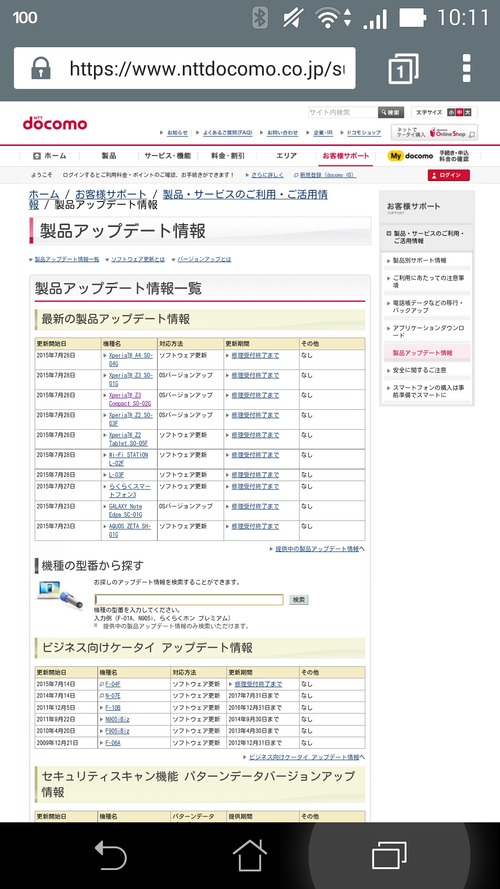Tap the Android back navigation button
The width and height of the screenshot is (500, 889).
click(x=110, y=855)
